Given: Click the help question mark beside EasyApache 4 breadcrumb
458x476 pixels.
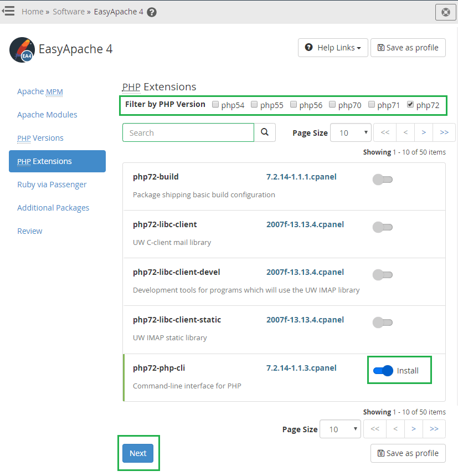Looking at the screenshot, I should click(152, 12).
